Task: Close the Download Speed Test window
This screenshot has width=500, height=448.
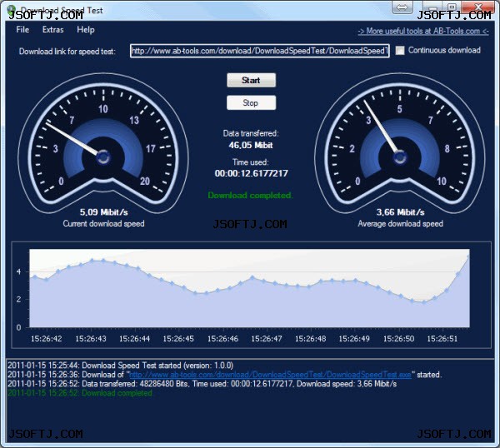Action: 478,7
